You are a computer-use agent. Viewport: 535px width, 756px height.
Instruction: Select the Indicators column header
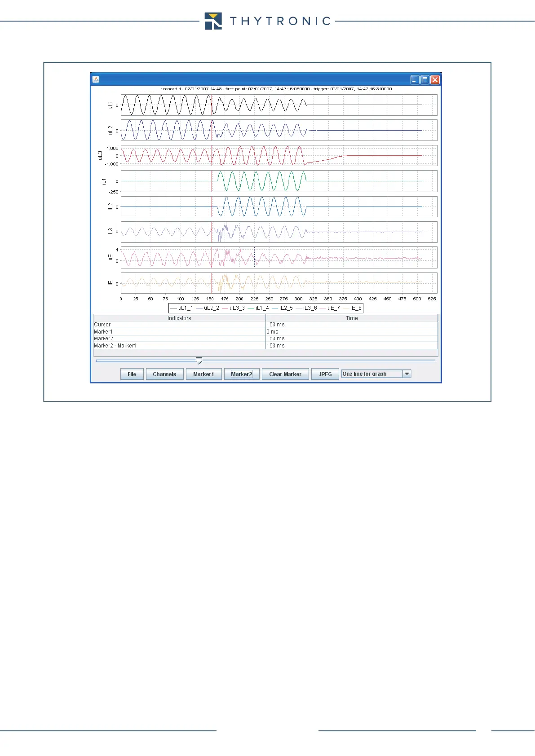pyautogui.click(x=179, y=318)
